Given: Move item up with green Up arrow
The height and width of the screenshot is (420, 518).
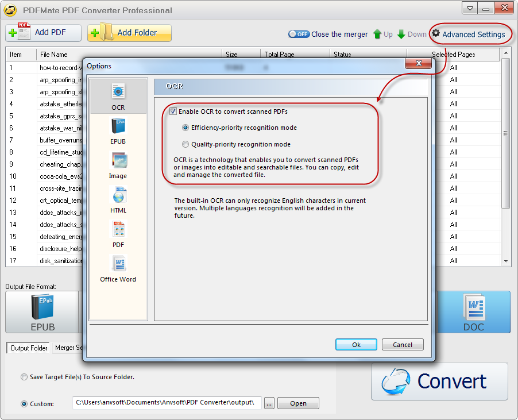Looking at the screenshot, I should point(382,34).
